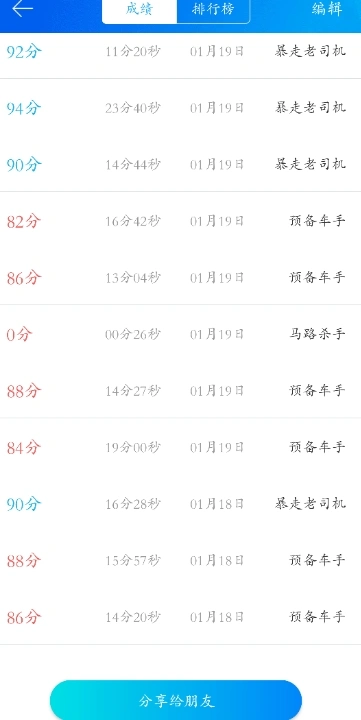The width and height of the screenshot is (361, 720).
Task: Select the 86分 record with 14分20秒
Action: (180, 617)
